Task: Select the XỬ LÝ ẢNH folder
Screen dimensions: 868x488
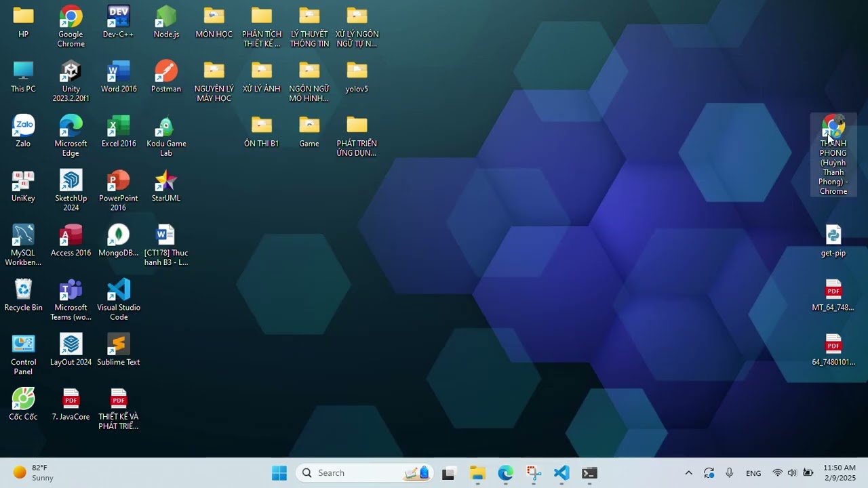Action: [x=262, y=77]
